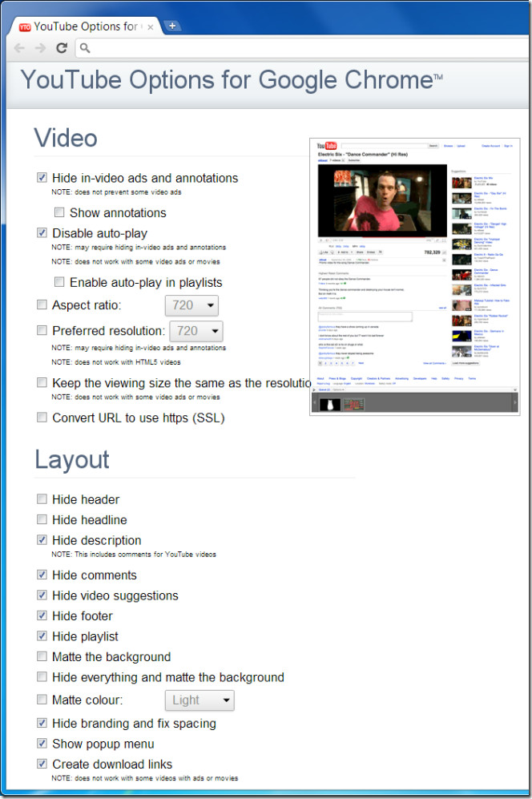Screen dimensions: 532x799
Task: Click the Video section heading
Action: point(66,138)
